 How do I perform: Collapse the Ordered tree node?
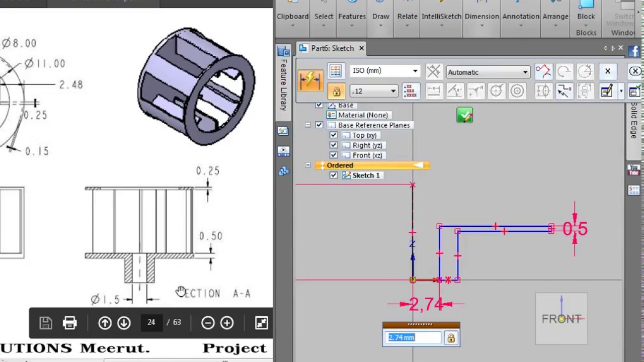pyautogui.click(x=308, y=165)
